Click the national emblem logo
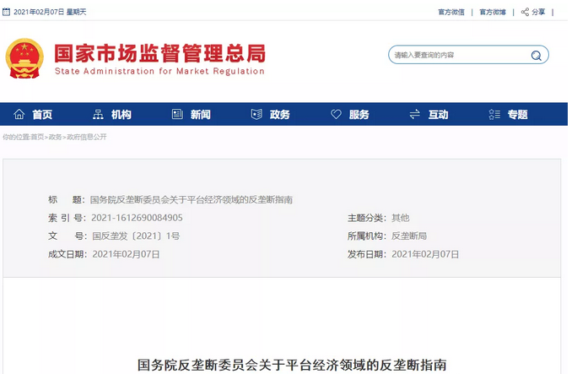 point(24,58)
